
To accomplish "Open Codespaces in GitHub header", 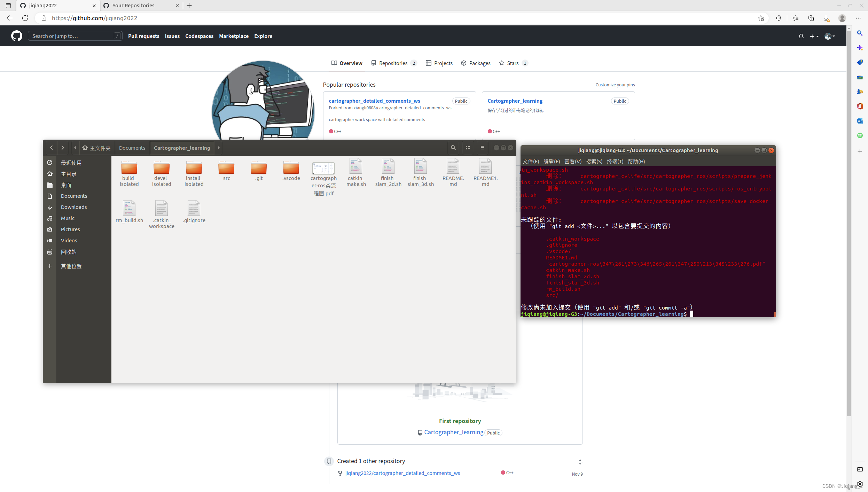I will (x=199, y=36).
